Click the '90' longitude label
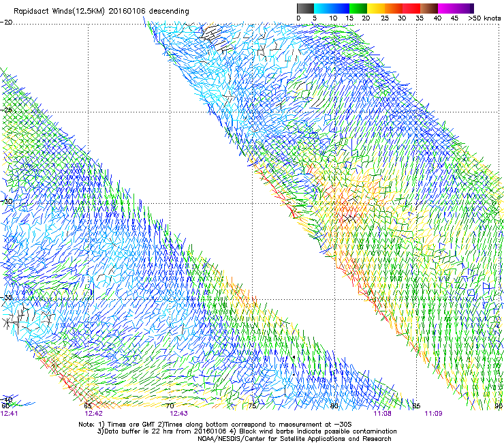Viewport: 504px width, 443px height. (x=499, y=406)
